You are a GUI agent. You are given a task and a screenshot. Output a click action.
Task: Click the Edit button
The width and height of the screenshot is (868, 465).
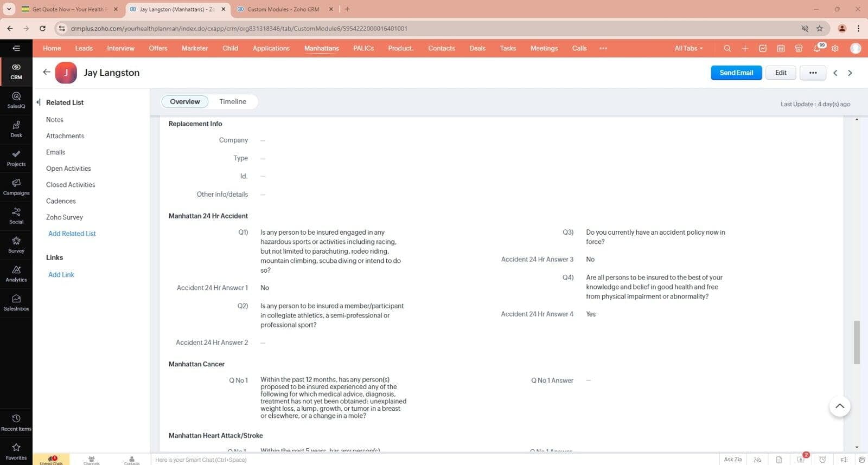[x=781, y=73]
